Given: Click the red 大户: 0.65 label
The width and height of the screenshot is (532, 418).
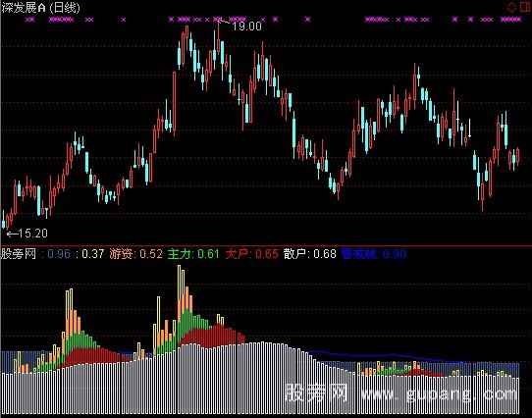Looking at the screenshot, I should (x=251, y=254).
